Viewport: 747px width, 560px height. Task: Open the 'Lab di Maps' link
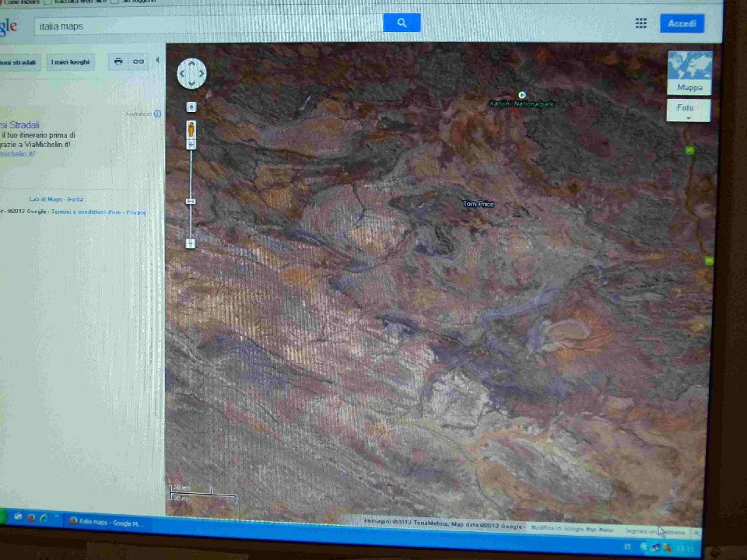click(46, 199)
